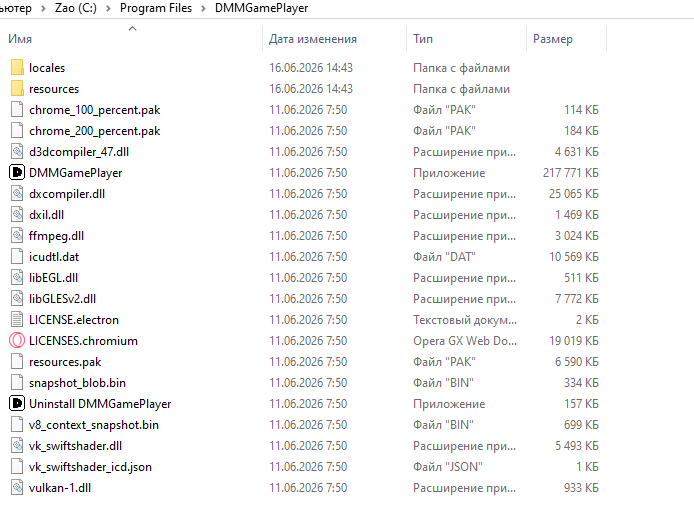Select the file name resources.pak
Viewport: 694px width, 509px height.
pos(65,362)
